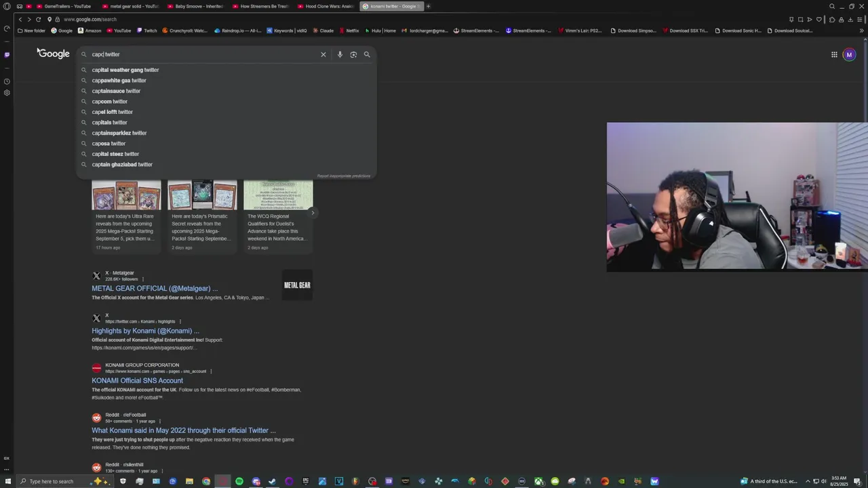Open What Konami said in May 2022 result
868x488 pixels.
tap(184, 430)
